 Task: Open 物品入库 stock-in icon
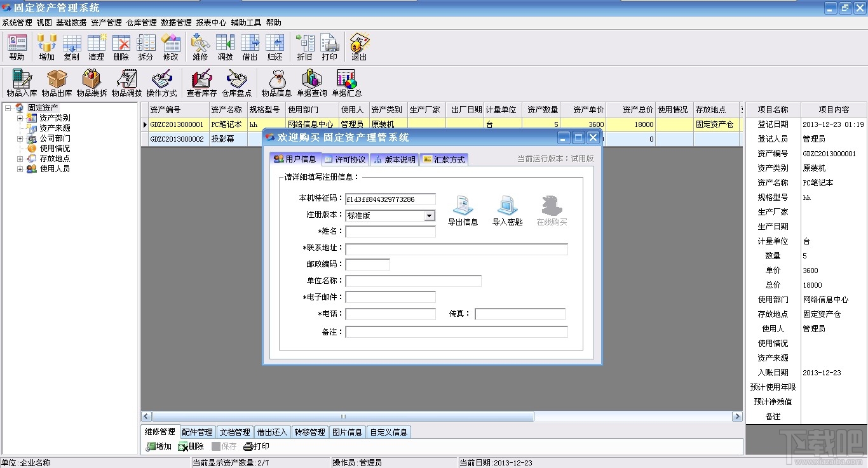22,83
